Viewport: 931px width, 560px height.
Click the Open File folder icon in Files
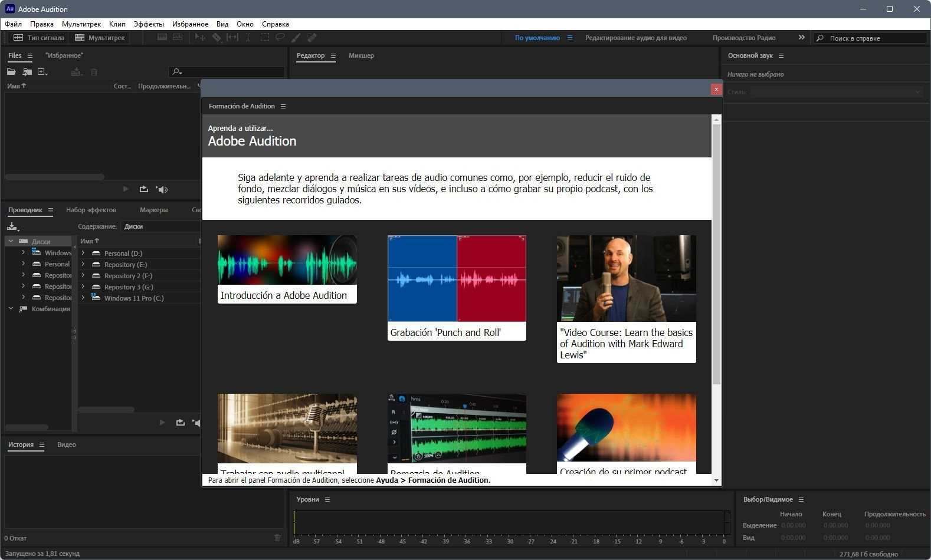click(11, 72)
